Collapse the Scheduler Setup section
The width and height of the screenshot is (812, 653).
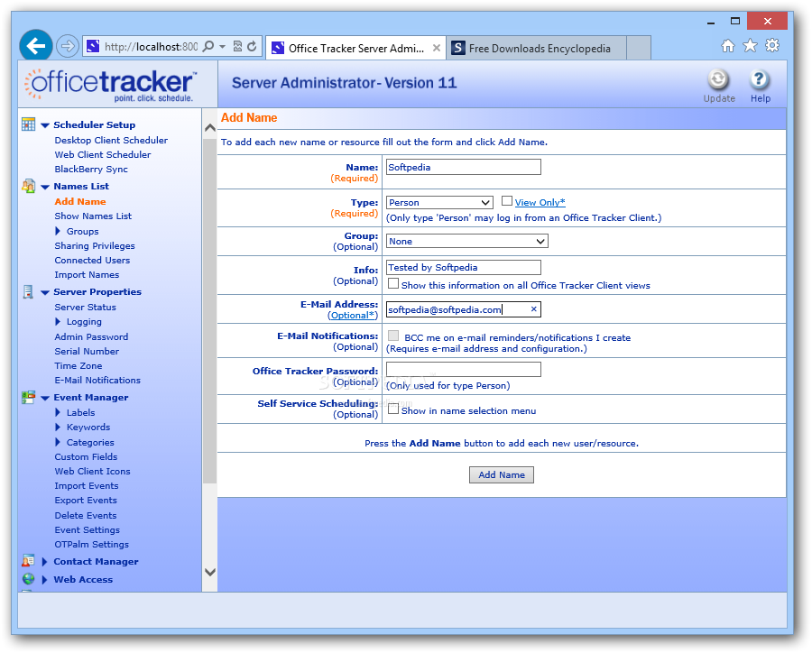(x=45, y=125)
